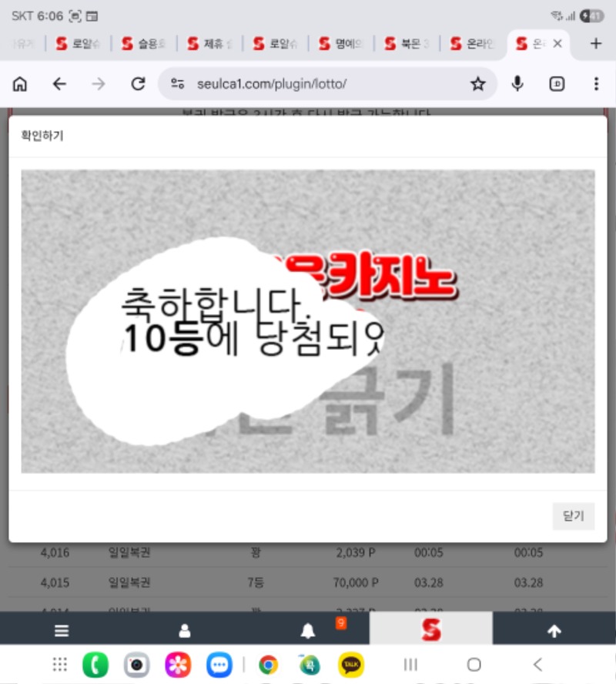The width and height of the screenshot is (616, 684).
Task: Switch to the 제휴 tab
Action: click(209, 44)
